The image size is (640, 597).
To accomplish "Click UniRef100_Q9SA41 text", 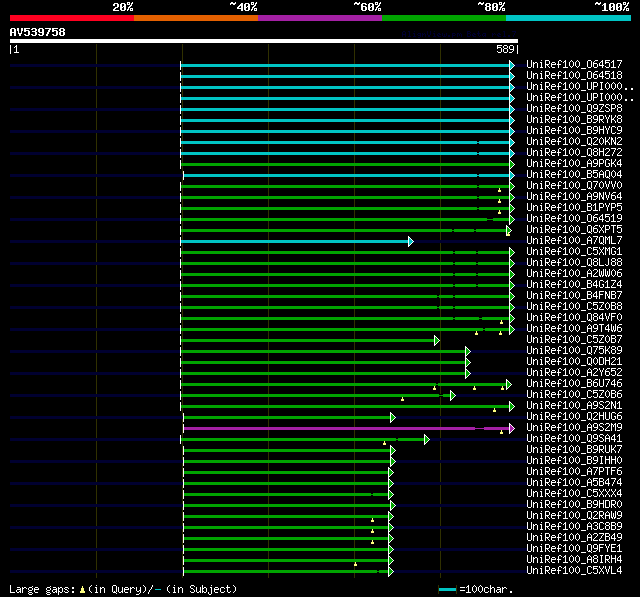I will (574, 439).
